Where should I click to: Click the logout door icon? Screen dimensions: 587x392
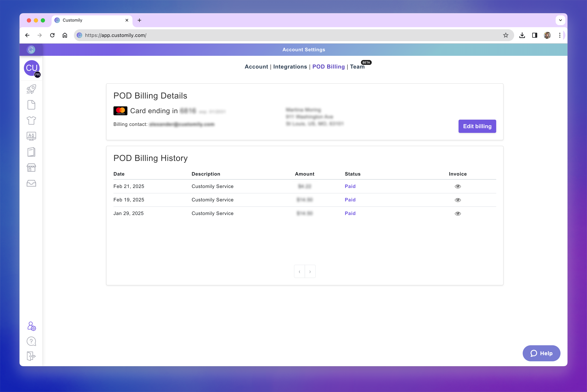click(x=31, y=356)
